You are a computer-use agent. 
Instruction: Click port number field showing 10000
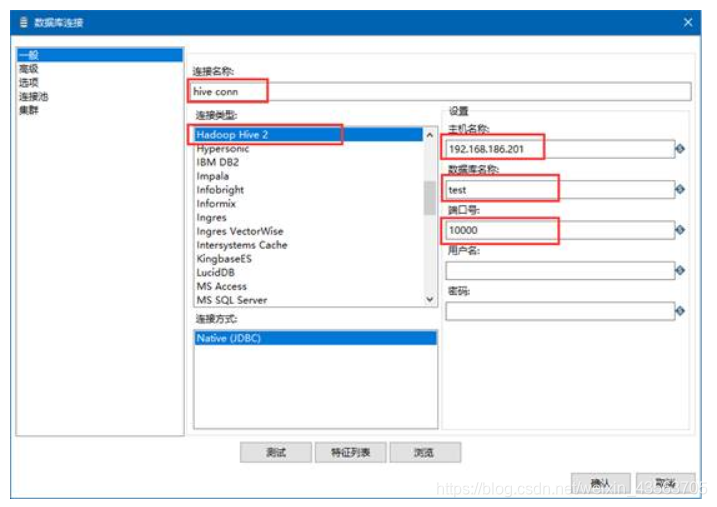(560, 230)
